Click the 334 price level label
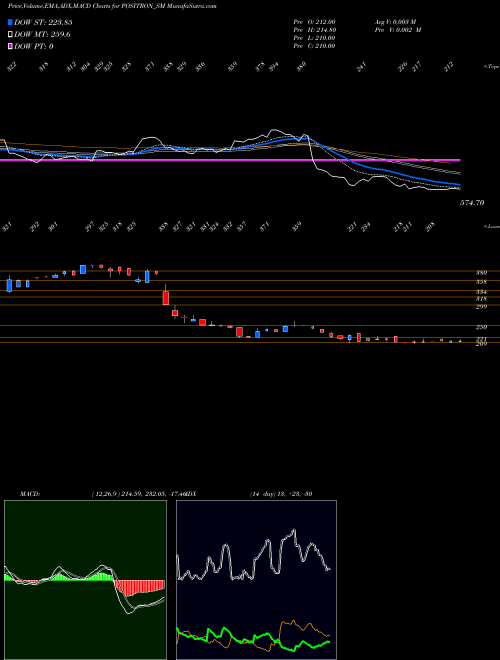500x660 pixels. pos(481,292)
